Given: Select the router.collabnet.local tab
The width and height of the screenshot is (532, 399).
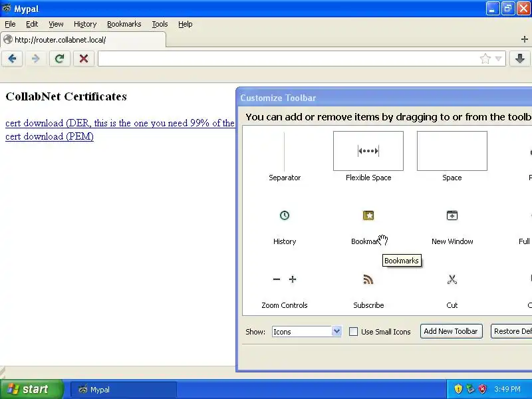Looking at the screenshot, I should pyautogui.click(x=83, y=40).
